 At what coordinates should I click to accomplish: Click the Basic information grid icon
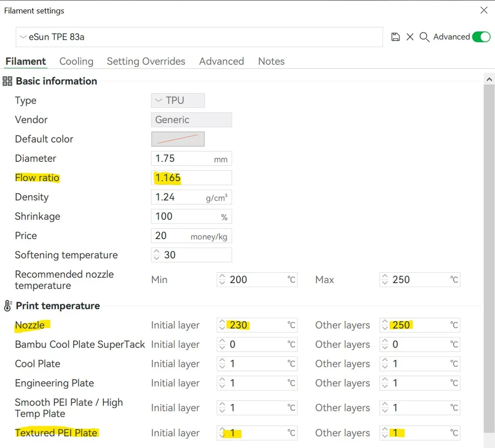pos(7,81)
